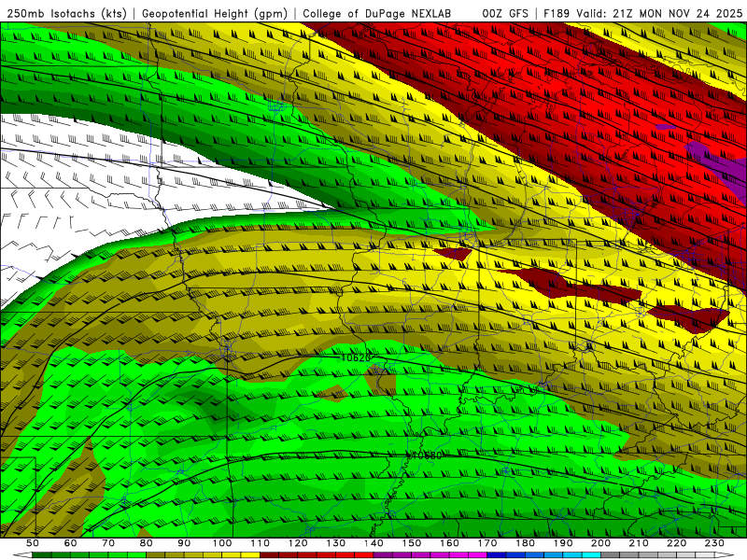This screenshot has height=560, width=747.
Task: Click the "250mb Isotachs (kts)" title text
Action: 66,13
